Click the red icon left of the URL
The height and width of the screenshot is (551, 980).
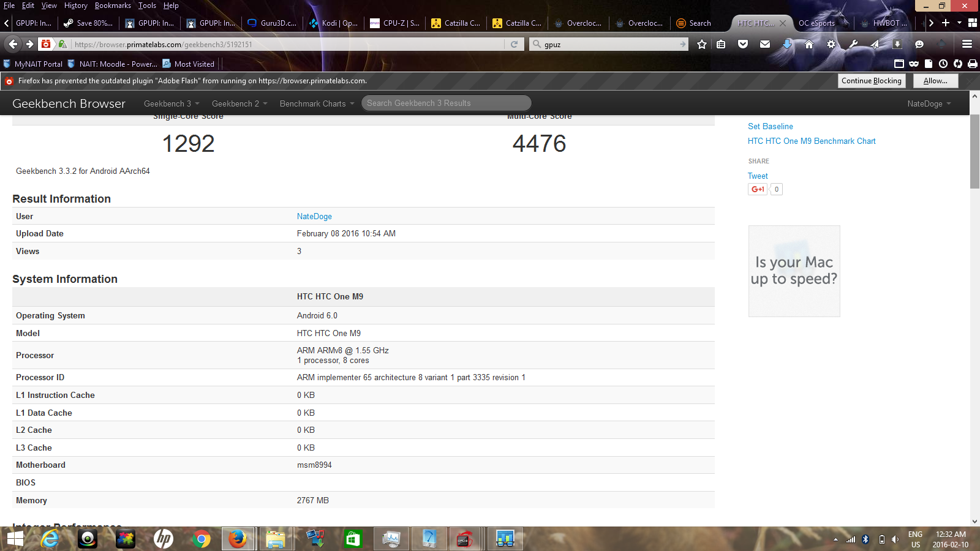pos(46,44)
